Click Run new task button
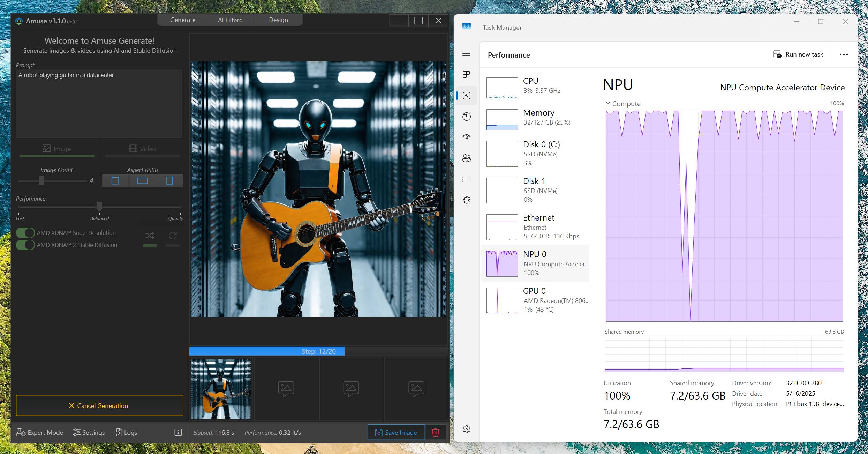868x454 pixels. tap(798, 54)
